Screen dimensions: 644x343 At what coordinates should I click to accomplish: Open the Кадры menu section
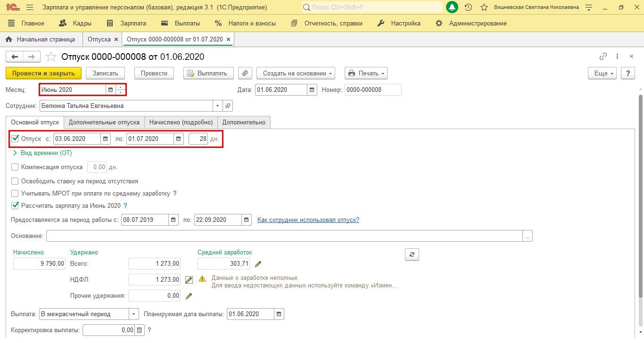[x=75, y=23]
